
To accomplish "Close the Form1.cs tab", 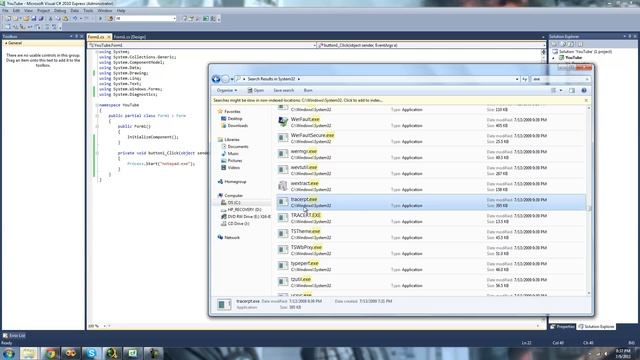I will pos(109,37).
